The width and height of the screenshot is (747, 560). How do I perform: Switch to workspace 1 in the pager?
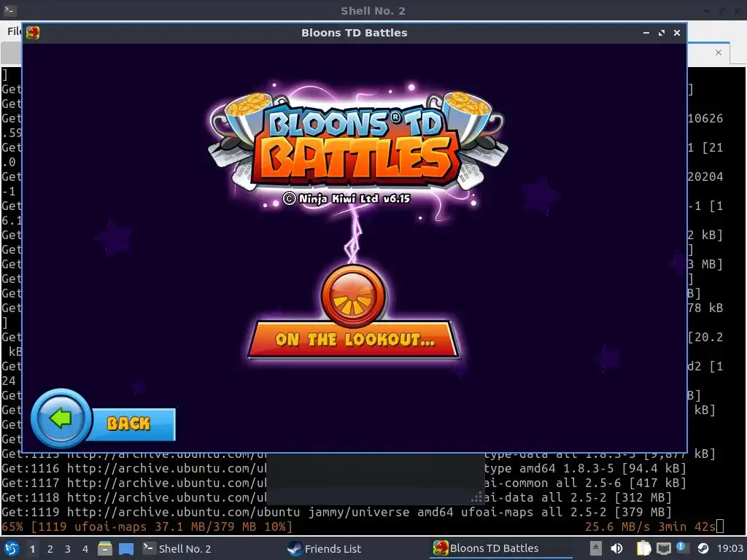(x=32, y=549)
